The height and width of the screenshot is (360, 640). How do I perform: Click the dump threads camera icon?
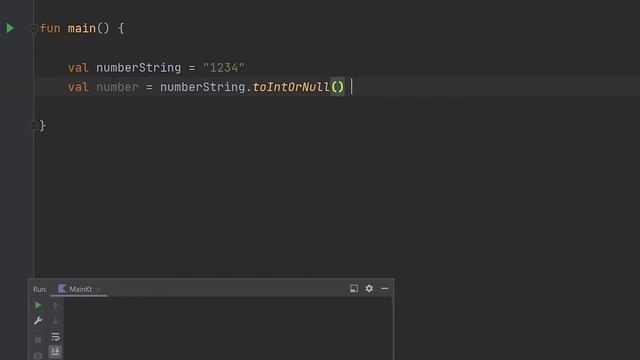38,356
